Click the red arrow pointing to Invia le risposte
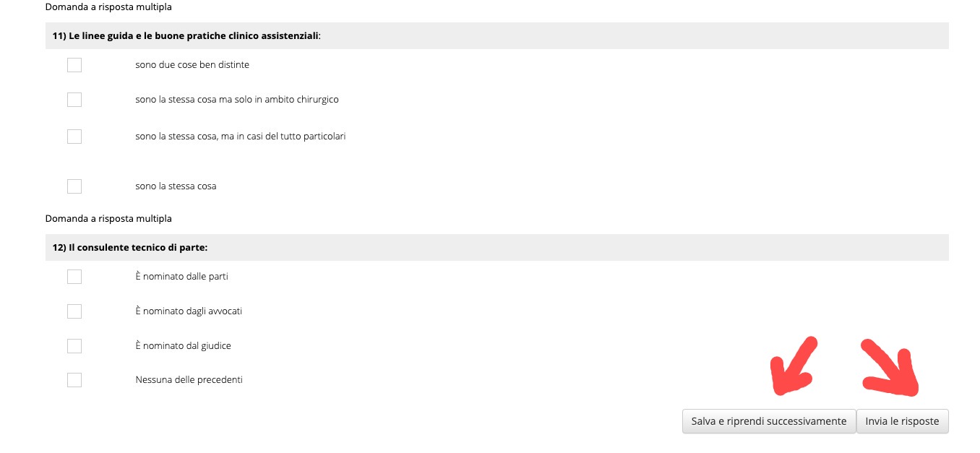This screenshot has width=980, height=453. click(890, 368)
